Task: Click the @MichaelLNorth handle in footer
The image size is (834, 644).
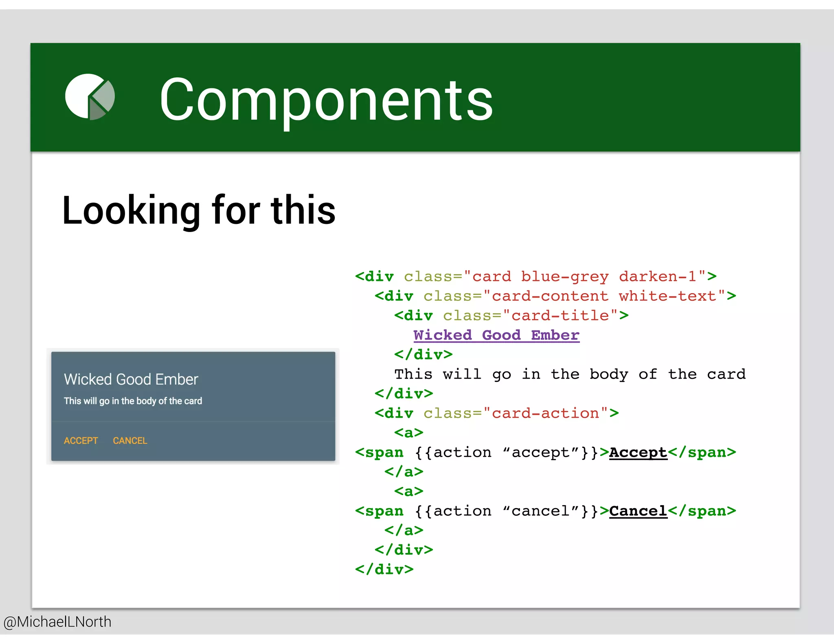Action: [x=57, y=622]
